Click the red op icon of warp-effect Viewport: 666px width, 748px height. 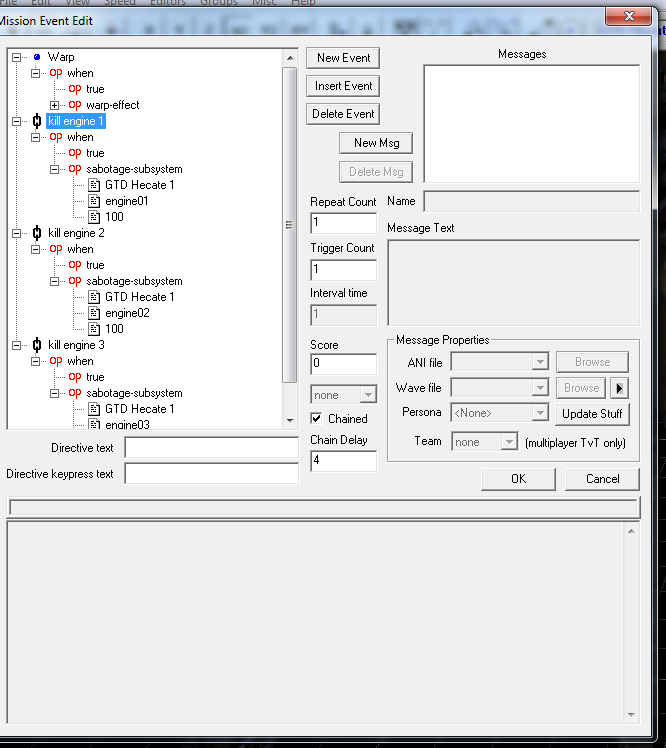pos(75,105)
